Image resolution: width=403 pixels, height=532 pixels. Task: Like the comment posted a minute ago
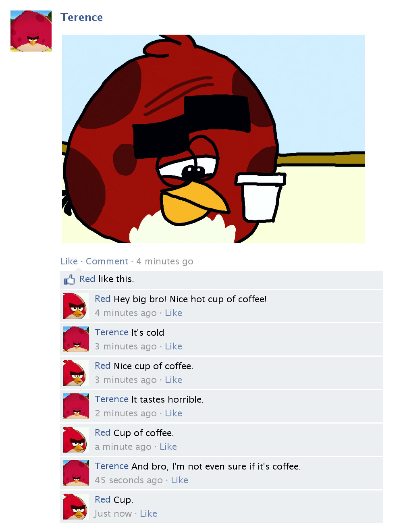tap(168, 447)
